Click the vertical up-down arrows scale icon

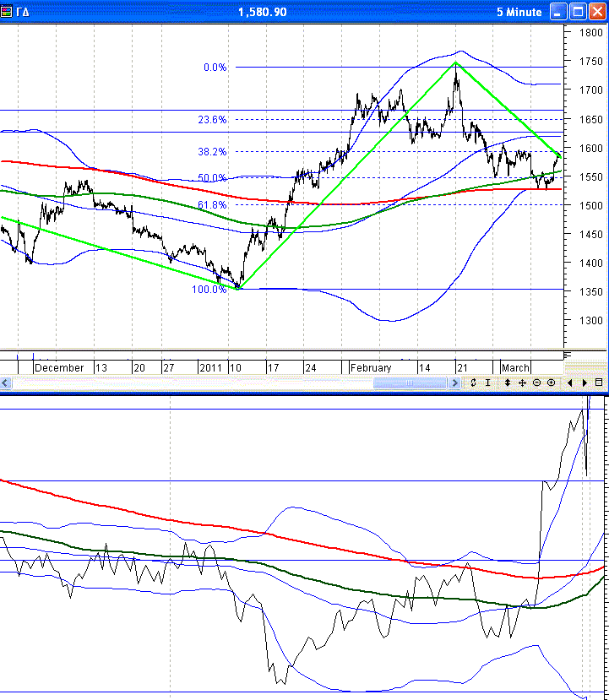(508, 383)
